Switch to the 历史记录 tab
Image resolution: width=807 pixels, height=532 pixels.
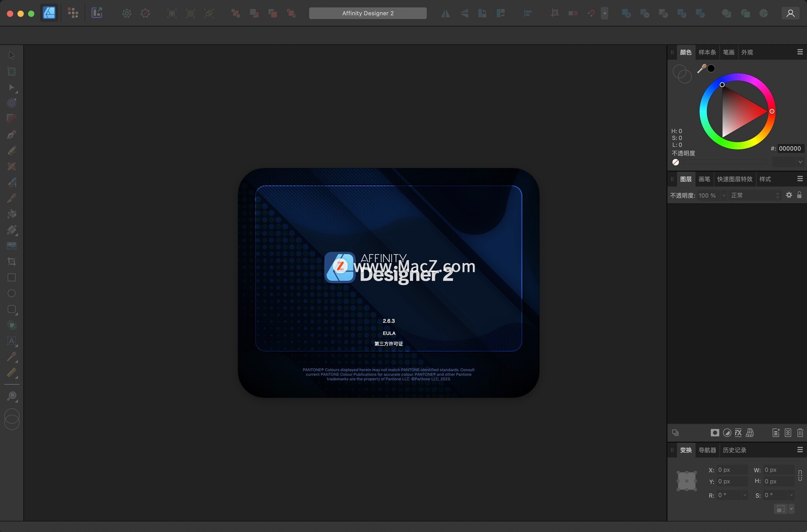click(x=735, y=450)
